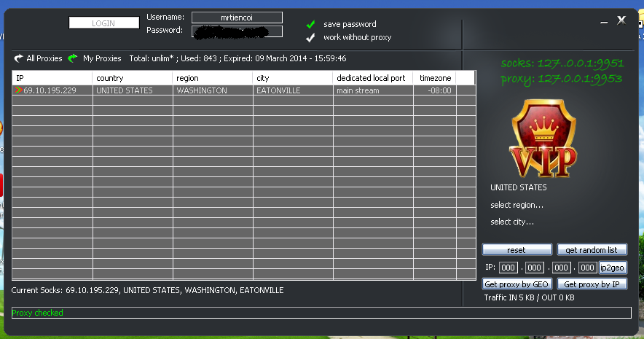The image size is (644, 339).
Task: Close the proxy client window
Action: (x=621, y=20)
